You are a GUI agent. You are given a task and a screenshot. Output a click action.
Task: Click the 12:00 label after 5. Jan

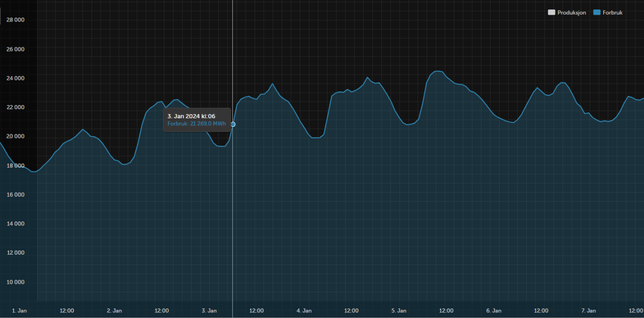(x=446, y=311)
